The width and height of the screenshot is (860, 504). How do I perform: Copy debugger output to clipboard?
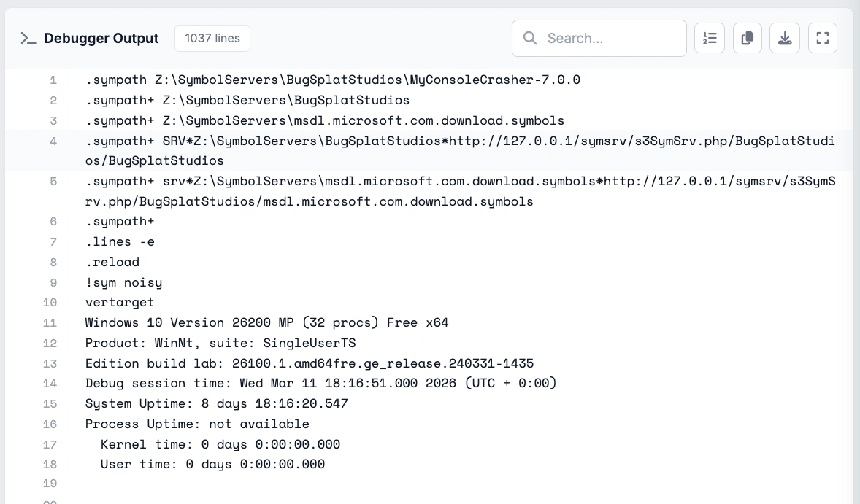(747, 39)
